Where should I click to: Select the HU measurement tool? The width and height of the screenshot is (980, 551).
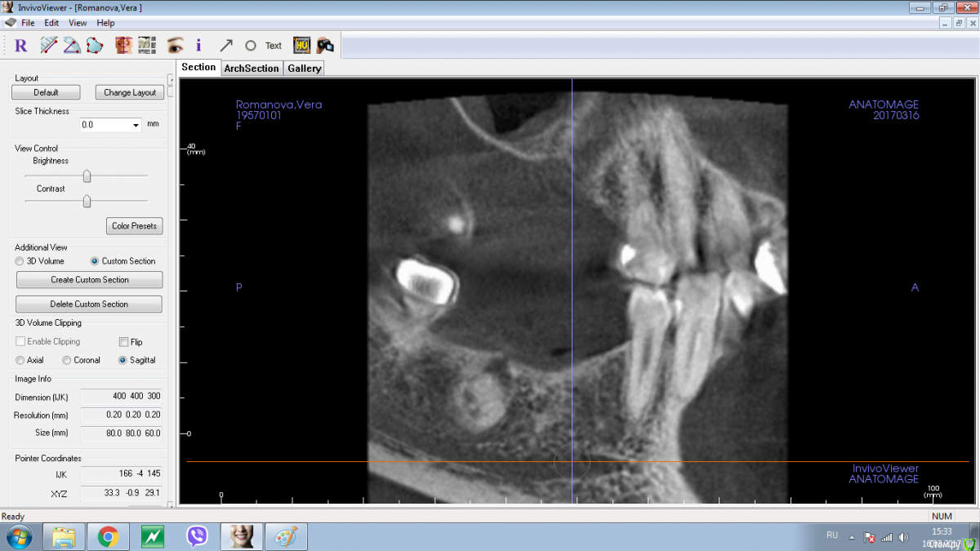[x=301, y=46]
